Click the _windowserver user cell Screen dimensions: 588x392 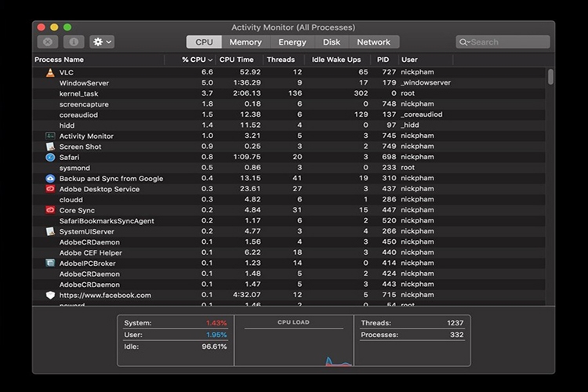pos(426,82)
